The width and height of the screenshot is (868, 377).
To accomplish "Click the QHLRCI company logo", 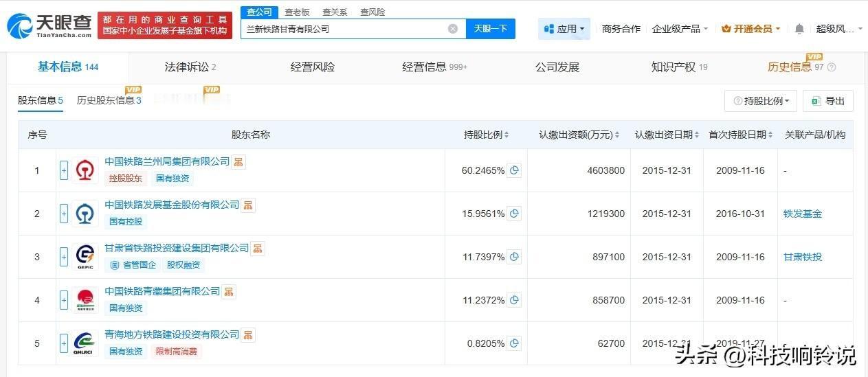I will [x=86, y=343].
